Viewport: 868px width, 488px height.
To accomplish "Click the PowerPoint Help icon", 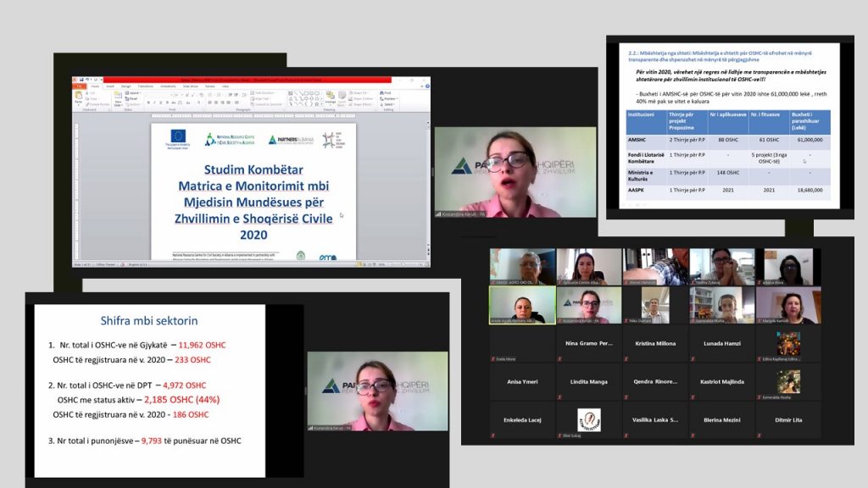I will [427, 86].
